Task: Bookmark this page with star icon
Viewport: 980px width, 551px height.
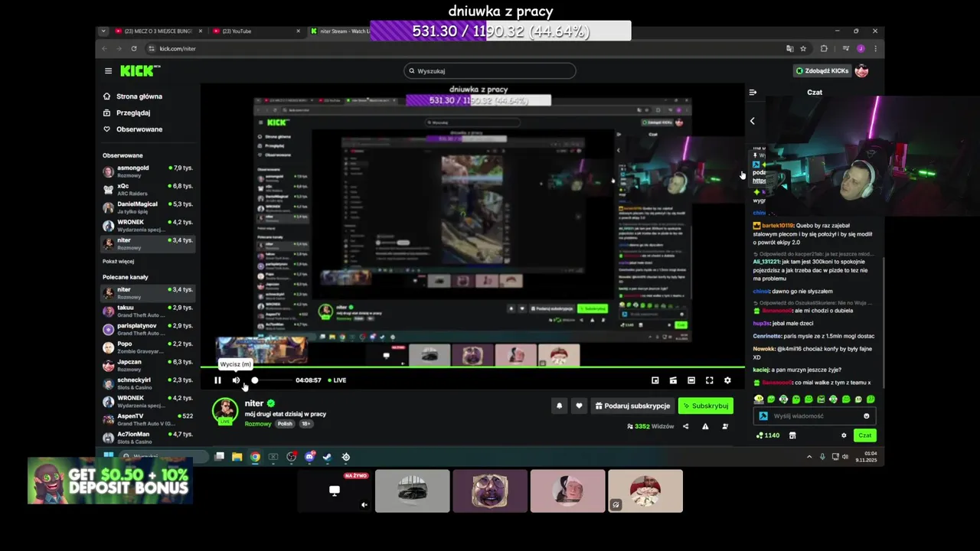Action: click(803, 48)
